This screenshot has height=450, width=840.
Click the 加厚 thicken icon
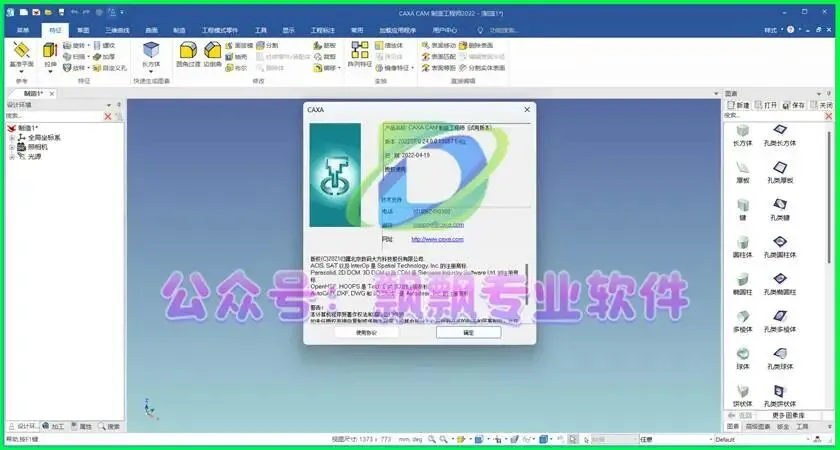pyautogui.click(x=97, y=57)
